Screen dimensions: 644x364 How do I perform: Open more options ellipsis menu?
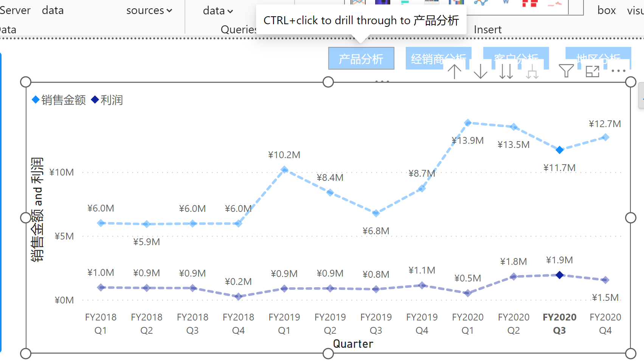click(x=618, y=71)
